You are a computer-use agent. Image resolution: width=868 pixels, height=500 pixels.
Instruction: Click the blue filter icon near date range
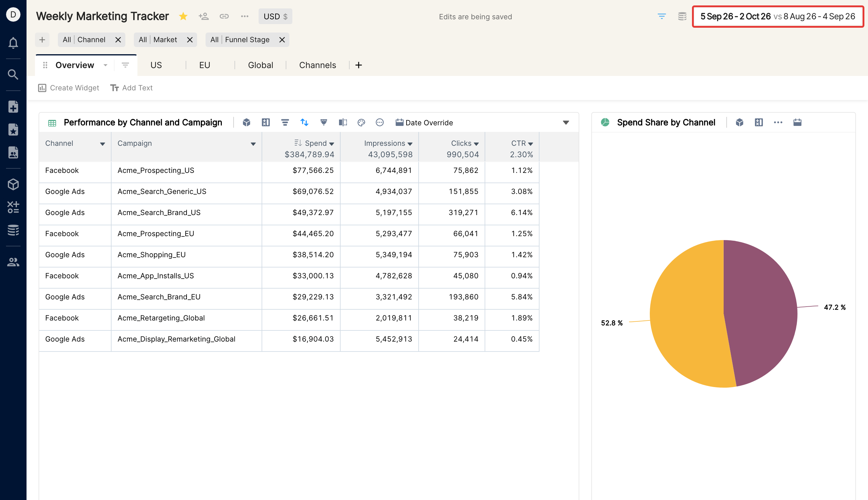point(662,16)
